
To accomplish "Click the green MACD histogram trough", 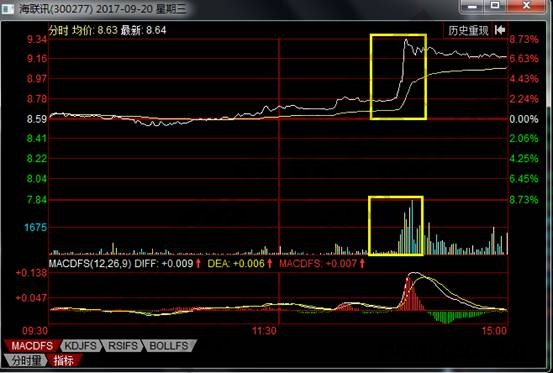I will point(446,317).
